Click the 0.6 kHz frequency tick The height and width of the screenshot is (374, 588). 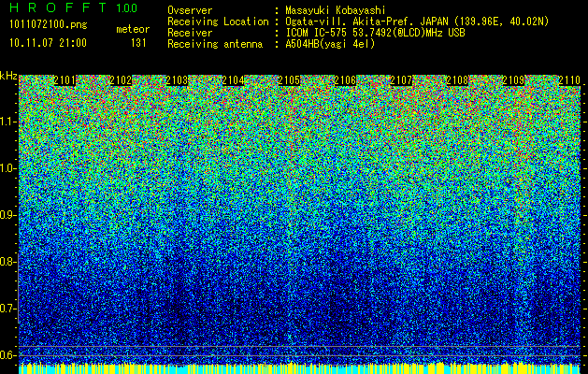[9, 354]
